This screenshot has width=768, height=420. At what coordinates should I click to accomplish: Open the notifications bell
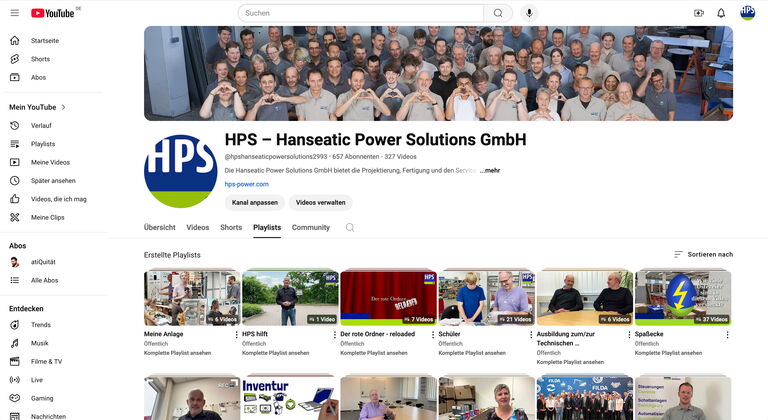721,13
